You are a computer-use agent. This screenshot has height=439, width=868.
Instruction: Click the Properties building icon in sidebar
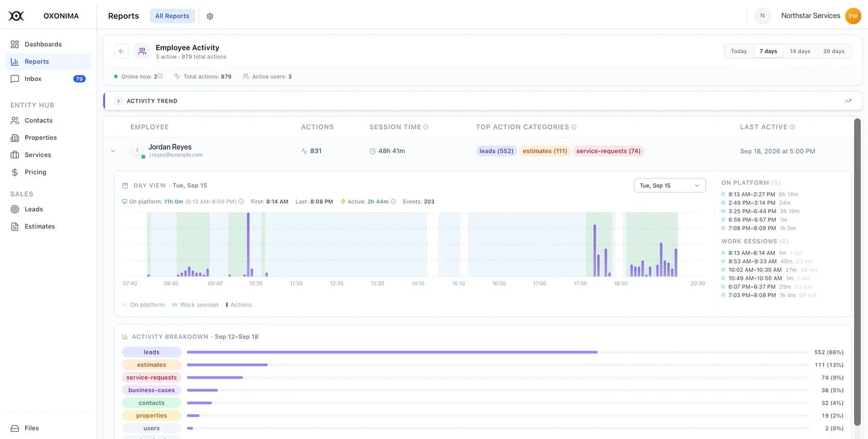[15, 137]
